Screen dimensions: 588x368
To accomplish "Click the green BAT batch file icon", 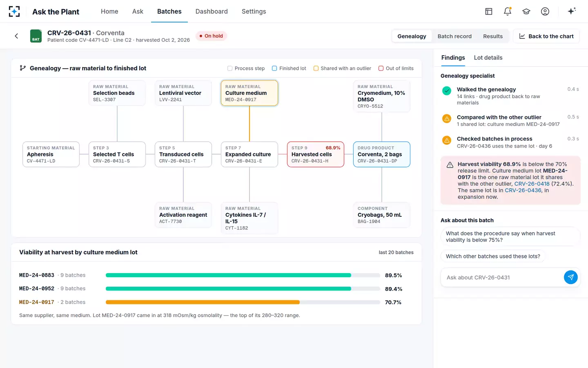I will (x=36, y=36).
